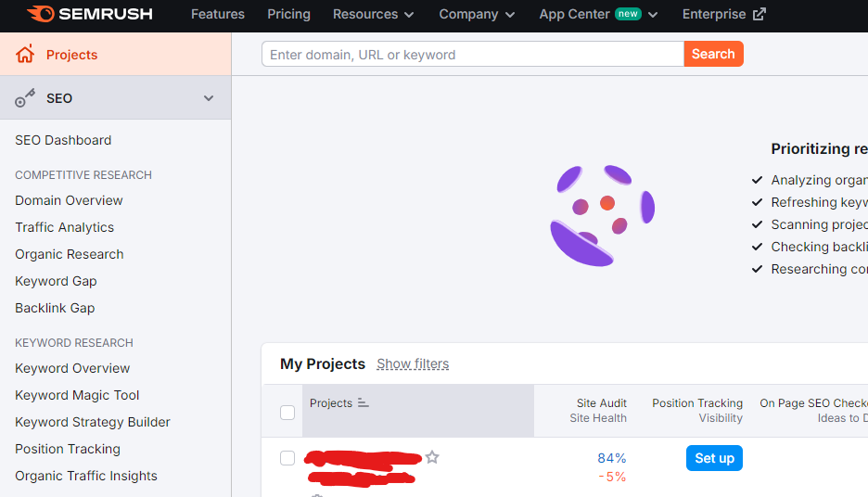Click the Site Audit column header
The height and width of the screenshot is (497, 868).
[598, 410]
